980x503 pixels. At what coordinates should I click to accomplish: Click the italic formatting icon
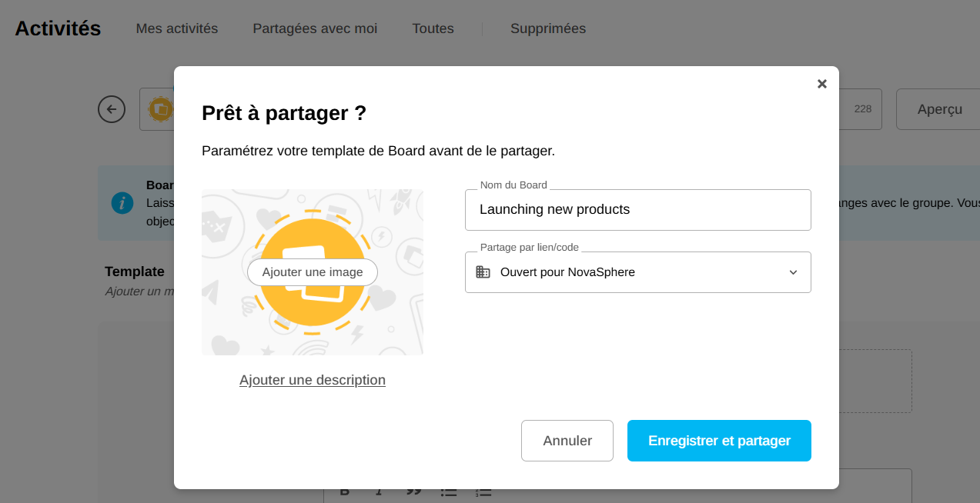(379, 492)
